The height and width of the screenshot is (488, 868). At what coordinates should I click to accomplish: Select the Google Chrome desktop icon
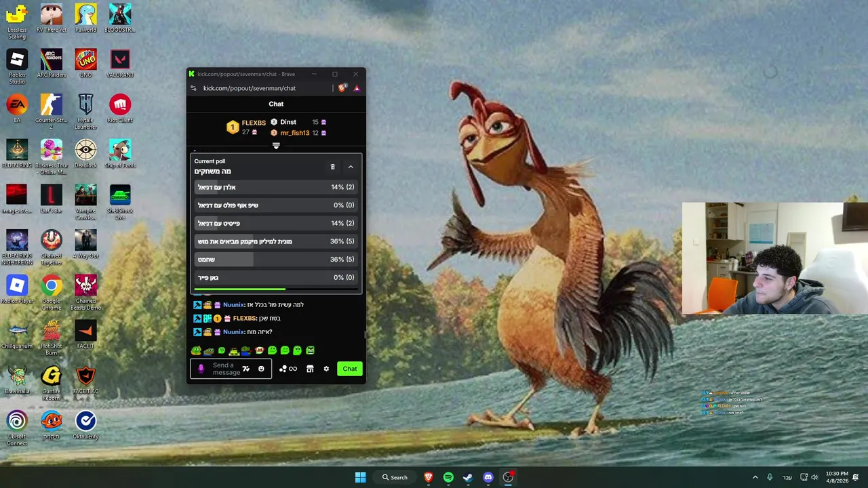pos(52,293)
